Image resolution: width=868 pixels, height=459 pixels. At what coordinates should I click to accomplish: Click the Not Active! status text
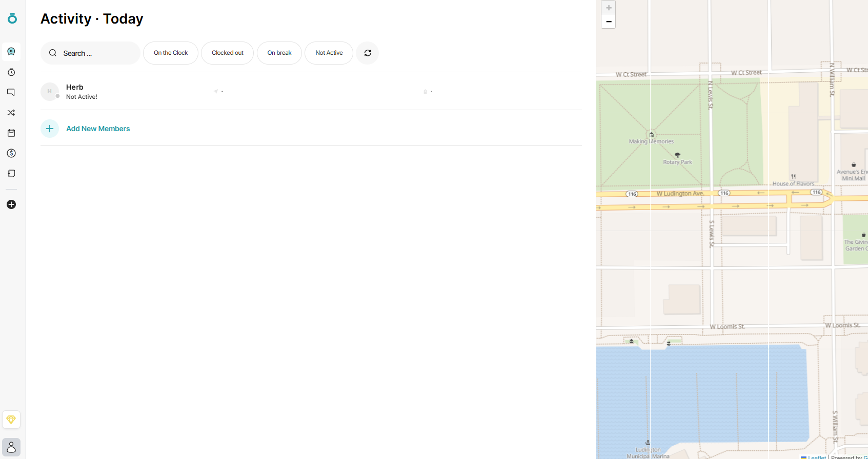82,97
